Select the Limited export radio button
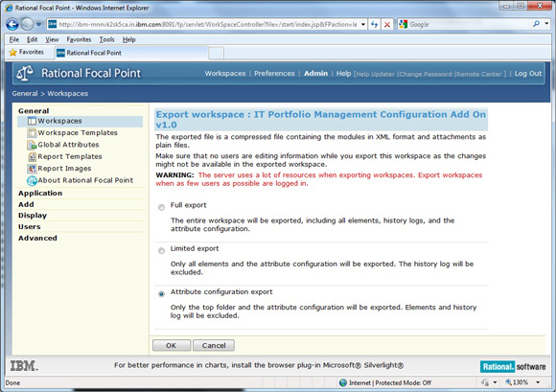Viewport: 556px width, 392px height. [x=161, y=251]
